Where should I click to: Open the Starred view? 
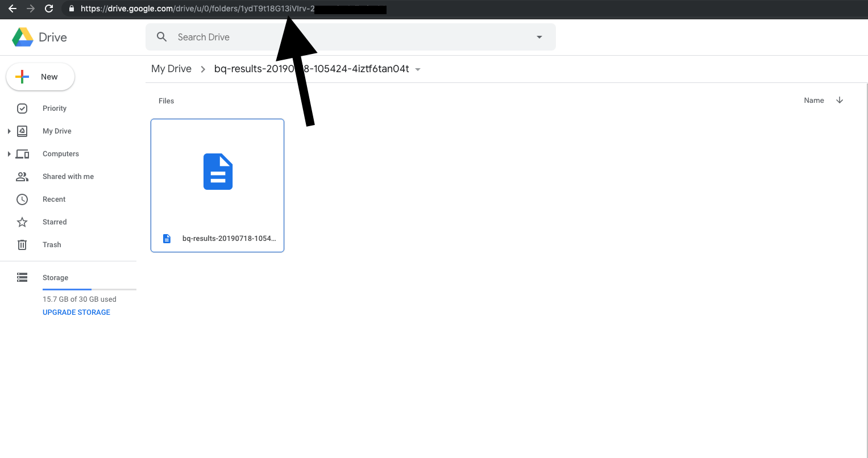[55, 222]
